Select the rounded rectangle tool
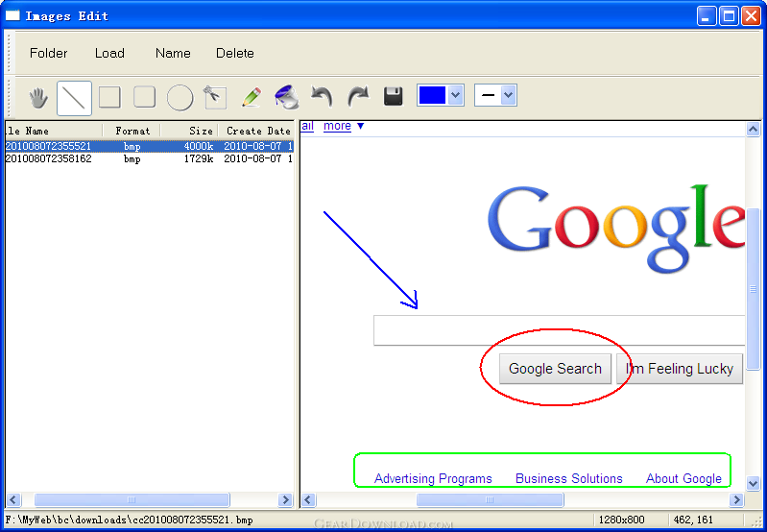 click(x=144, y=97)
